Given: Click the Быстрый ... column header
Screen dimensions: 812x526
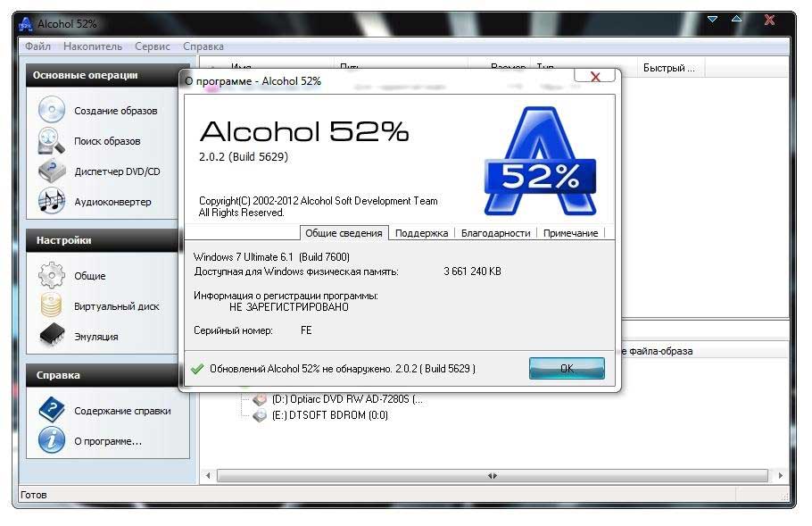Looking at the screenshot, I should tap(670, 68).
